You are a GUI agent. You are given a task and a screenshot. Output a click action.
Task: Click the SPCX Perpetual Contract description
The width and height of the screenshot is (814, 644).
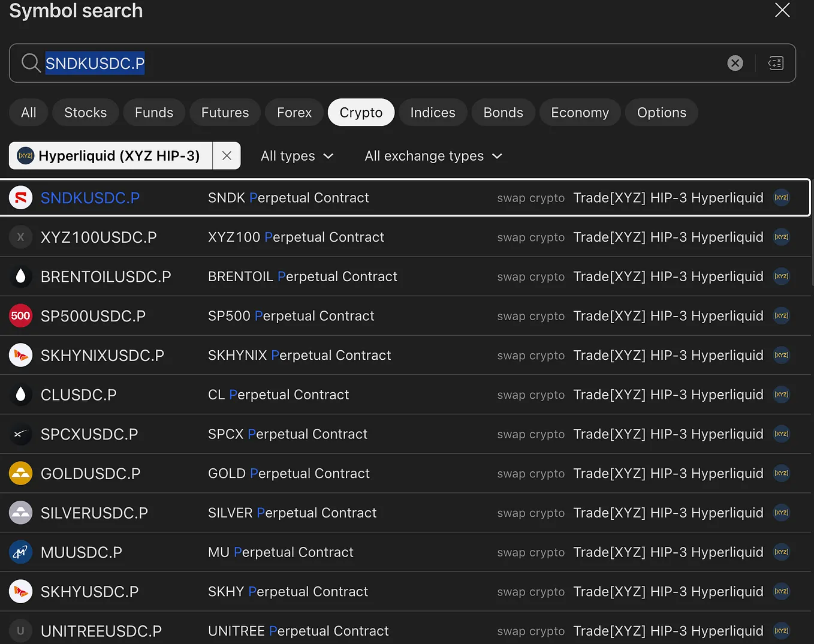click(288, 434)
